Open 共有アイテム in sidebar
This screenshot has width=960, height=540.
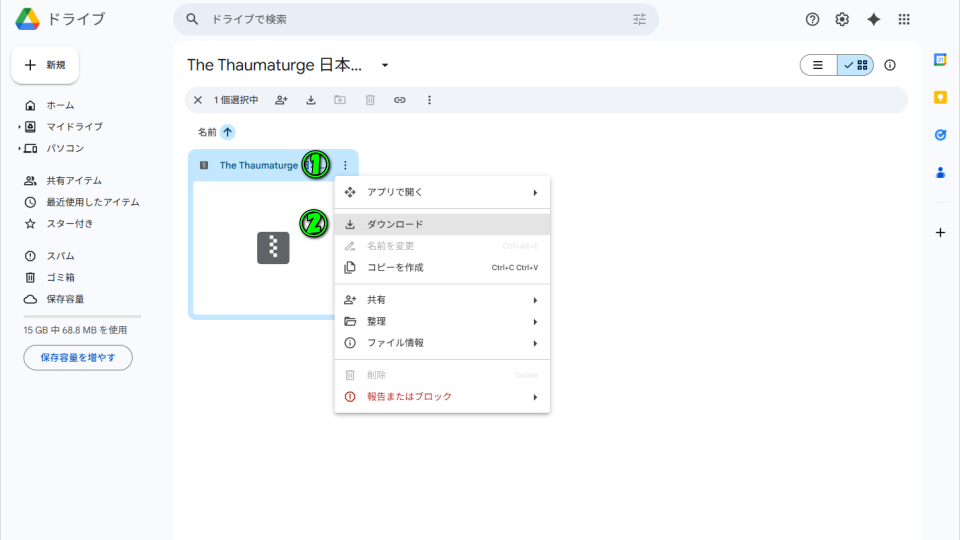[x=73, y=181]
